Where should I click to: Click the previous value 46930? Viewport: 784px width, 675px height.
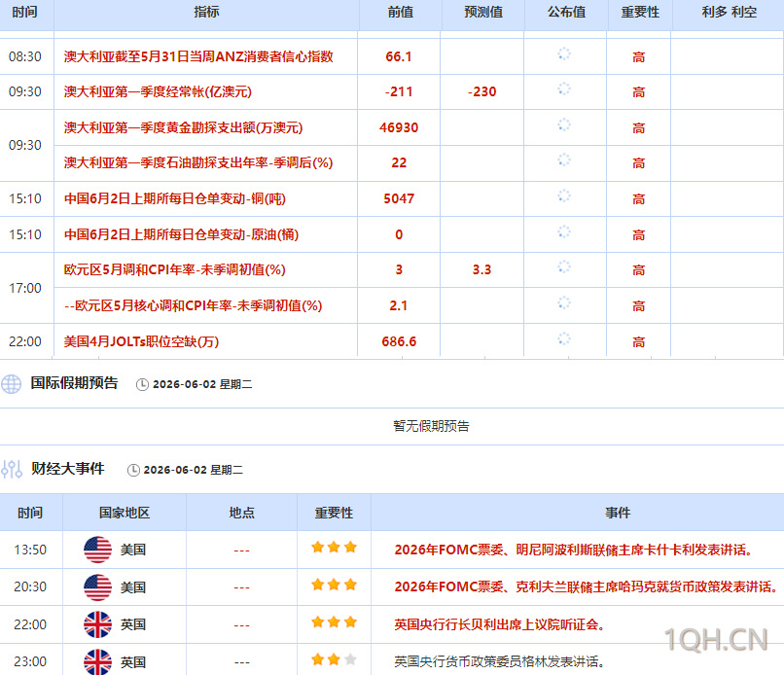(x=399, y=127)
